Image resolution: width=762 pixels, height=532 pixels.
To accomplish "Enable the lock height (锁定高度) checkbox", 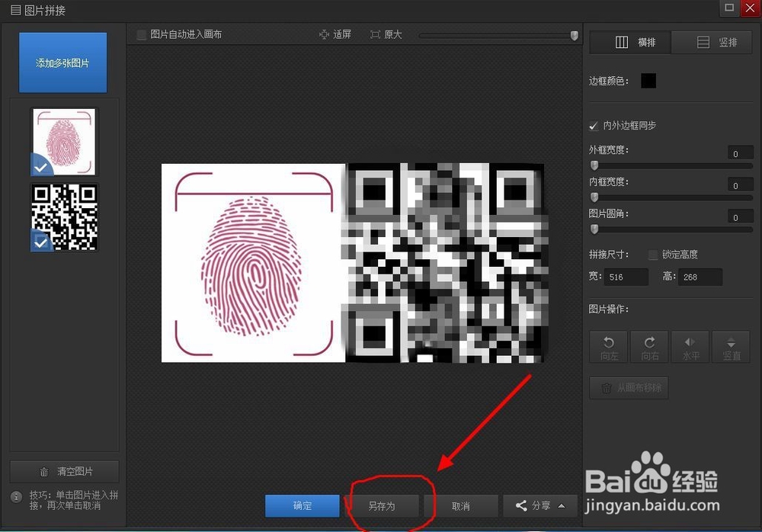I will (653, 255).
